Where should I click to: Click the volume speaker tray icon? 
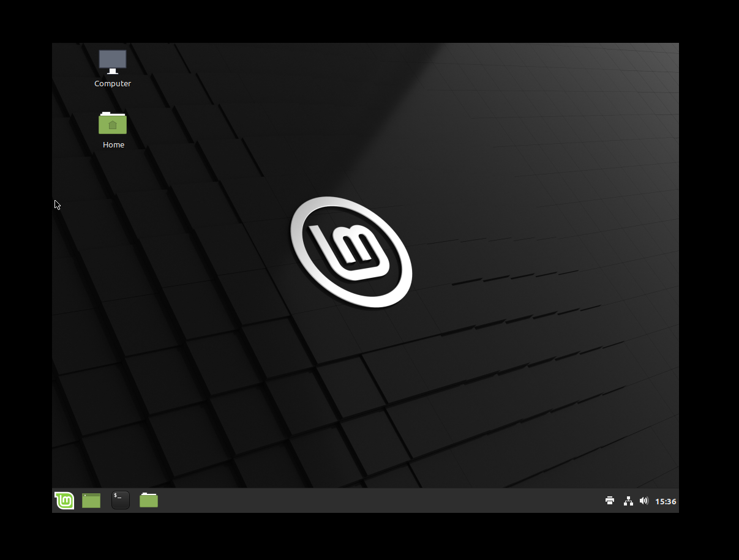[643, 501]
